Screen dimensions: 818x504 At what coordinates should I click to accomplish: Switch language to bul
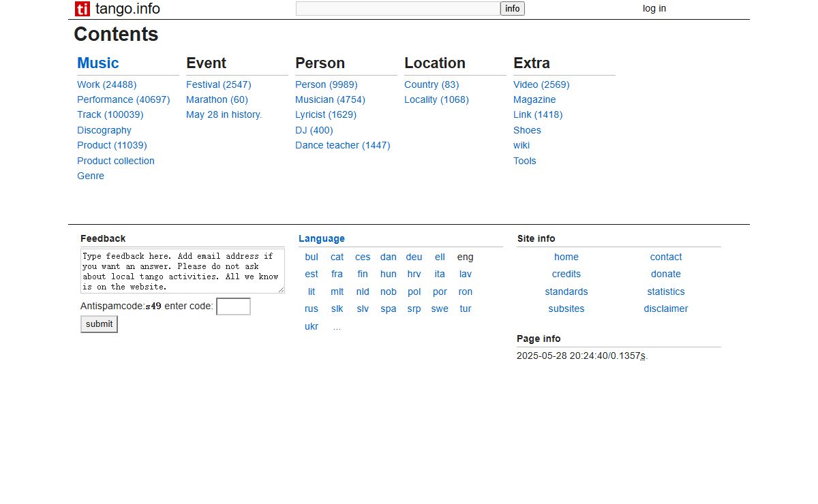click(312, 257)
